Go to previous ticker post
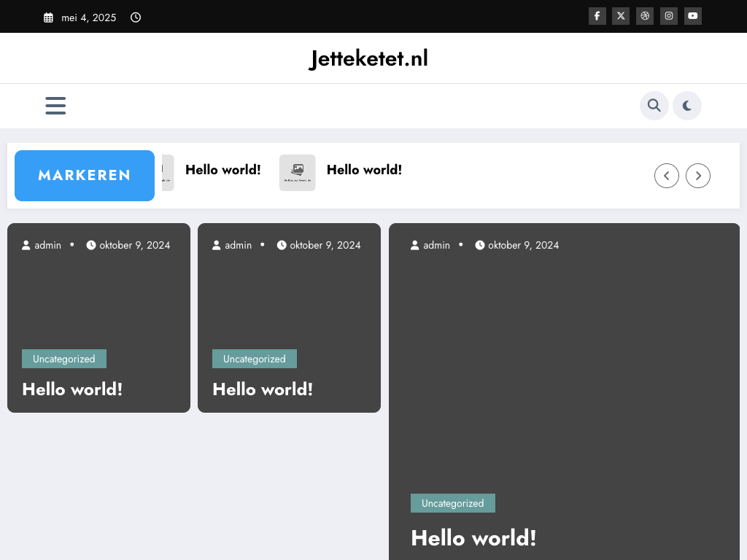 667,176
